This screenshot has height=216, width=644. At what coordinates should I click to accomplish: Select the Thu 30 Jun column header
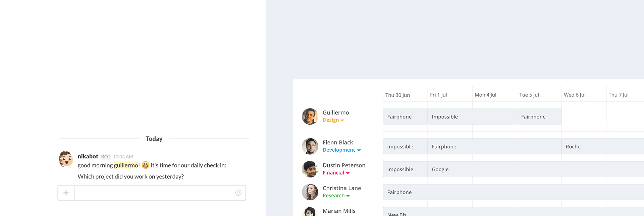tap(398, 95)
